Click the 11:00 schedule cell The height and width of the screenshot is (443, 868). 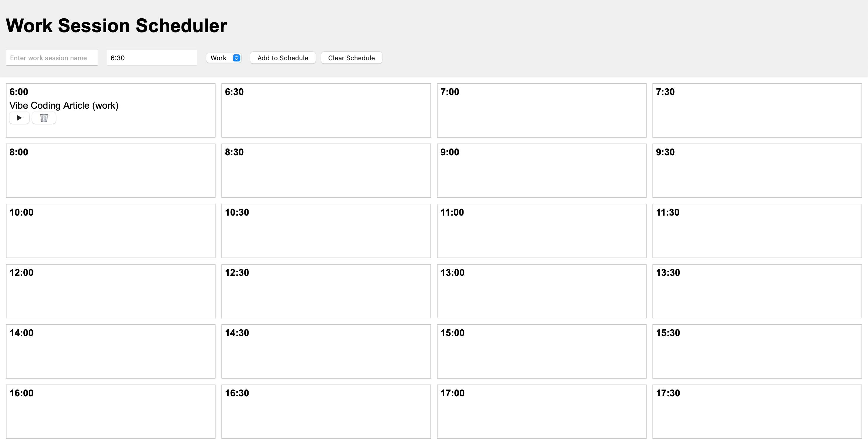[x=541, y=231]
